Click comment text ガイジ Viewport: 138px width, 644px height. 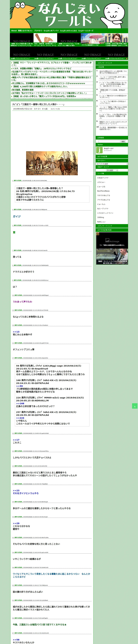tap(17, 216)
